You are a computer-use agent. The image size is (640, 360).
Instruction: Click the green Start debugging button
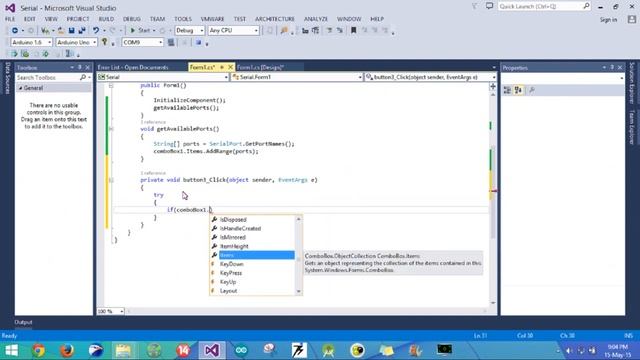[140, 31]
